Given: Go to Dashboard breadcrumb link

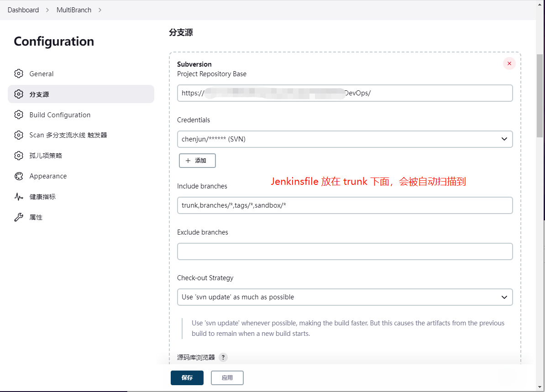Looking at the screenshot, I should [23, 10].
